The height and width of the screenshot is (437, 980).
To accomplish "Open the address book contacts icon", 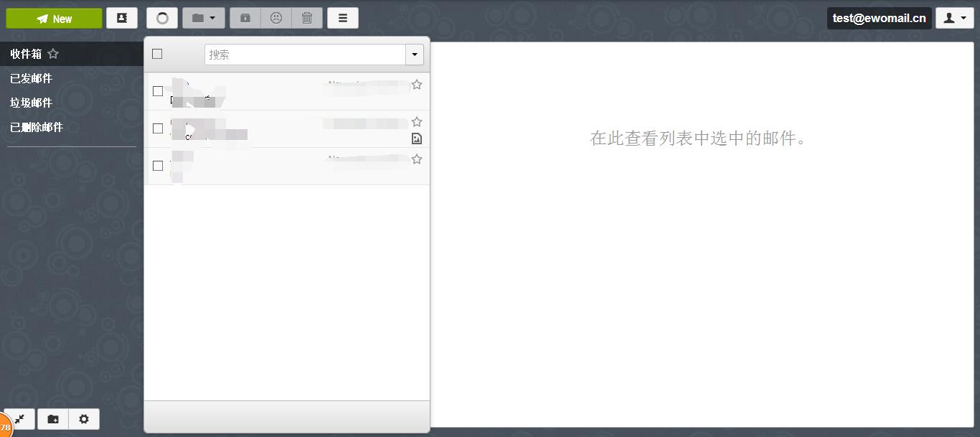I will (x=122, y=17).
